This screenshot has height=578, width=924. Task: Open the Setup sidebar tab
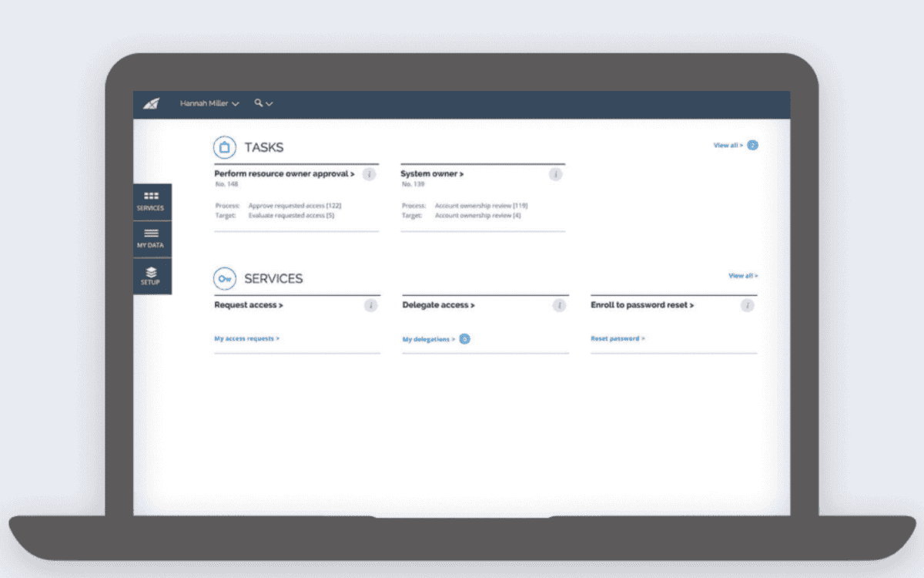(152, 276)
